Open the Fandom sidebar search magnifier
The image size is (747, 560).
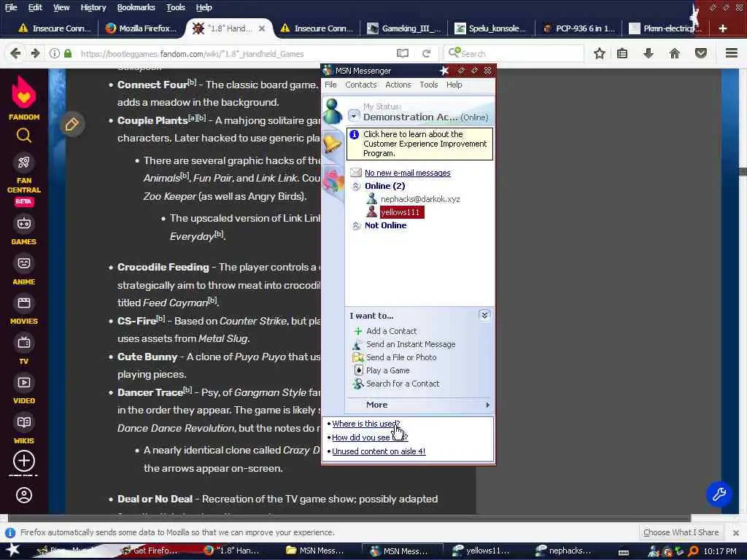(24, 136)
